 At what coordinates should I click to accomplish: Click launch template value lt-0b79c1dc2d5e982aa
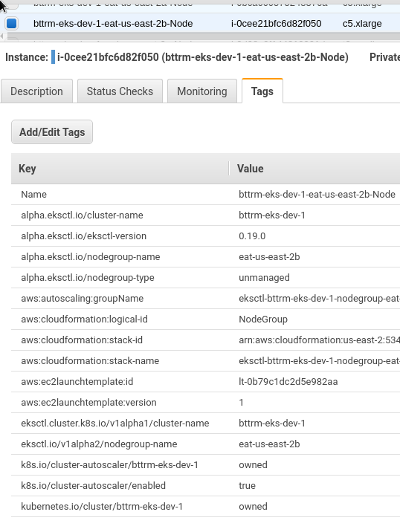(x=288, y=382)
